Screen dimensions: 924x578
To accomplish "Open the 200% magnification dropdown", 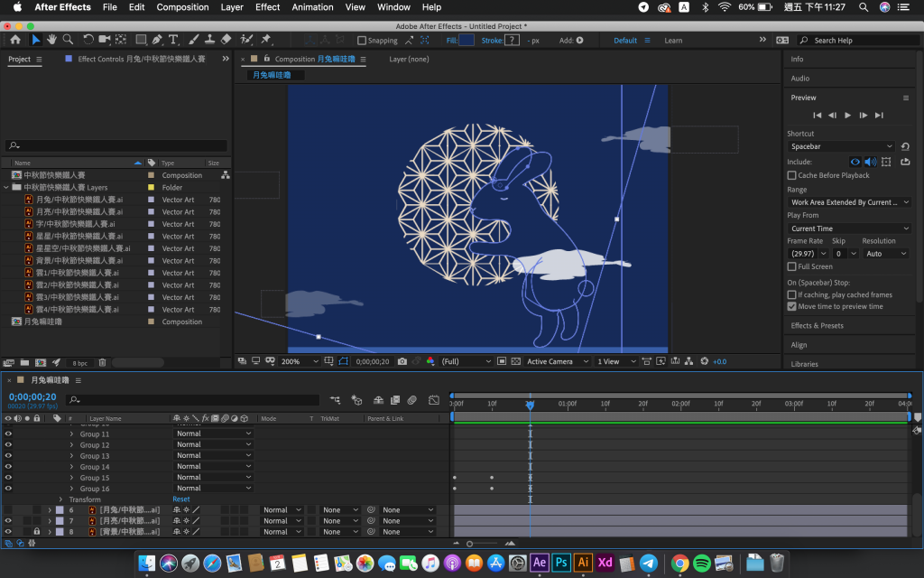I will [x=300, y=361].
